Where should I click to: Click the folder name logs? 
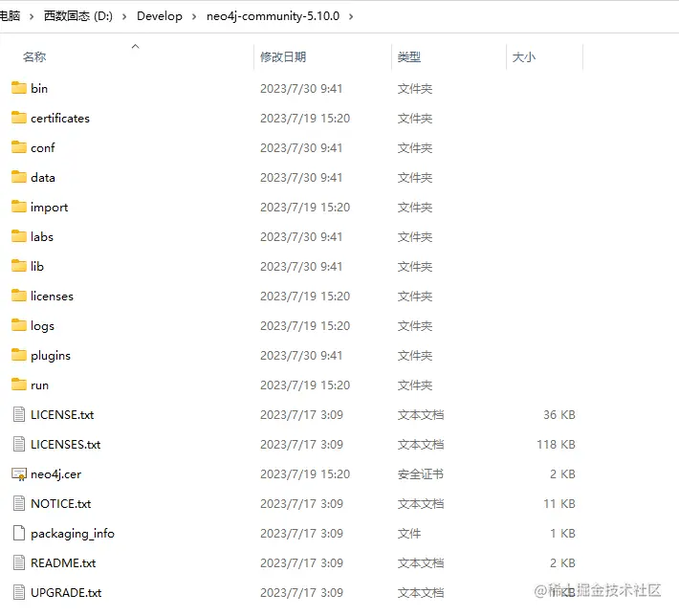click(x=42, y=326)
